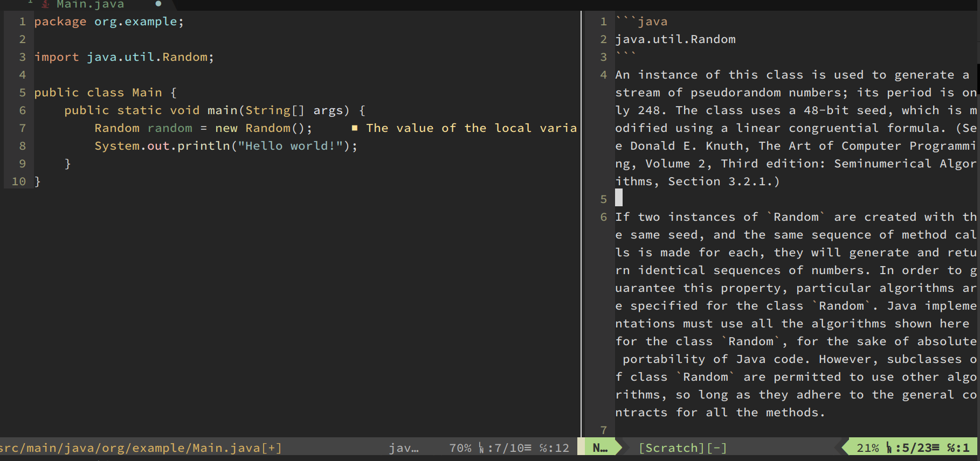Click line number 4 in right pane gutter
This screenshot has height=461, width=980.
[x=604, y=75]
